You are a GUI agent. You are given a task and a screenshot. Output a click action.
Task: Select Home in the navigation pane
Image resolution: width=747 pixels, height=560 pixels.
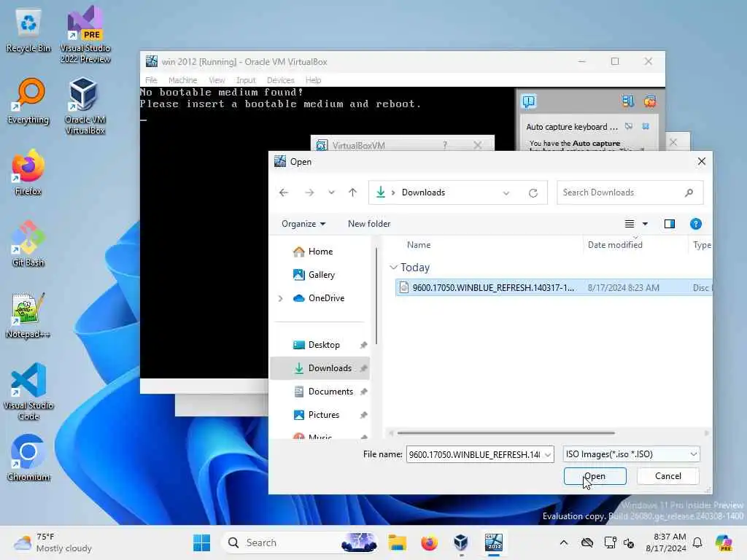pyautogui.click(x=320, y=252)
